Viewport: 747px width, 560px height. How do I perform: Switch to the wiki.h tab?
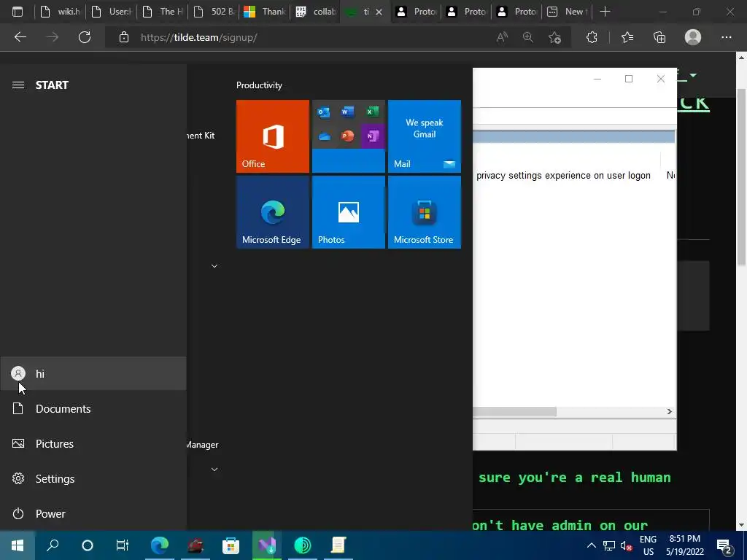tap(60, 12)
